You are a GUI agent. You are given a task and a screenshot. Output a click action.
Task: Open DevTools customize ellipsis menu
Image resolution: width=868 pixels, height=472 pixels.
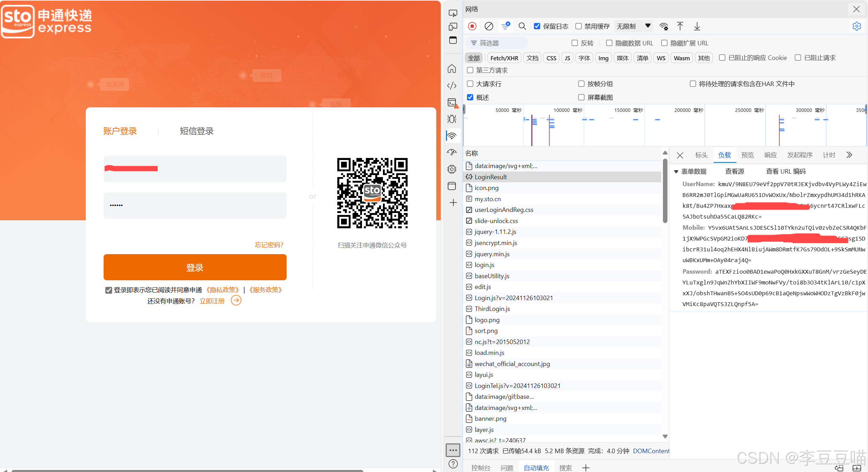click(x=453, y=450)
